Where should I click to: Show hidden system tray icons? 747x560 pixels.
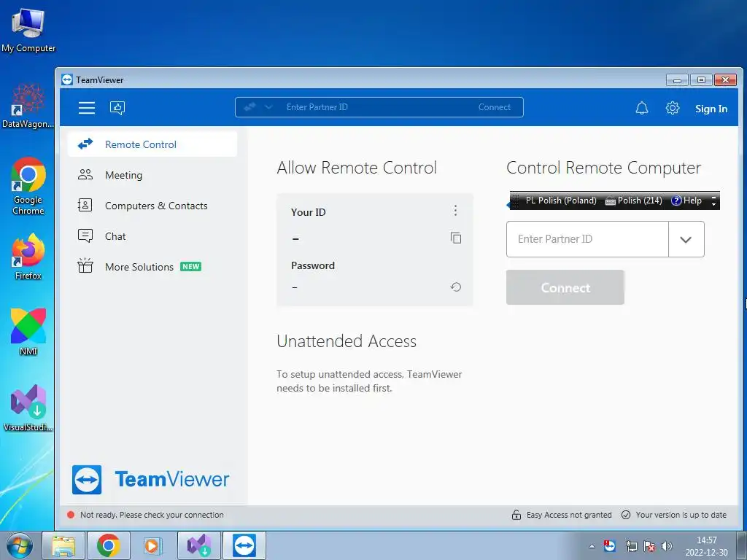pyautogui.click(x=592, y=546)
